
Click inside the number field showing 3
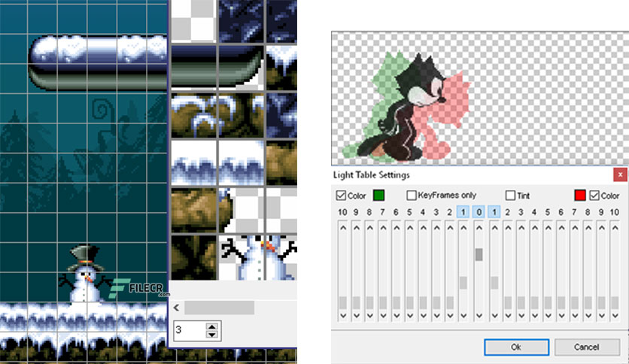[x=190, y=330]
